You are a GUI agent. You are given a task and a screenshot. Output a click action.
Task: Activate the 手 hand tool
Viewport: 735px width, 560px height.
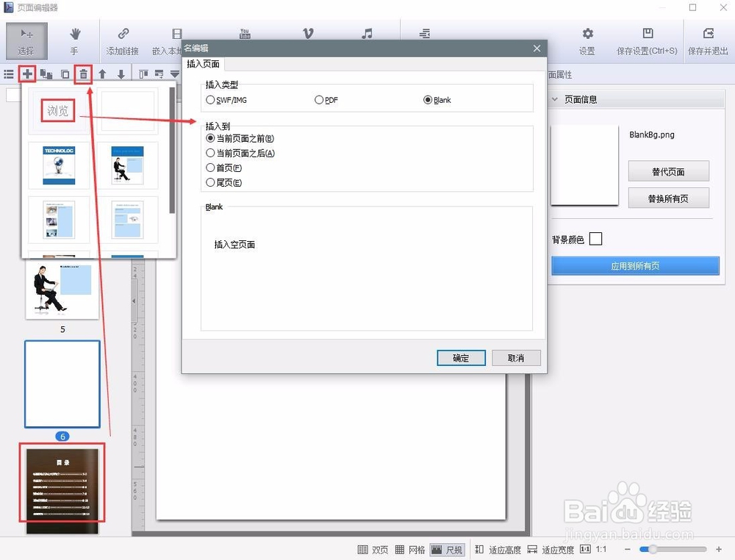point(74,40)
